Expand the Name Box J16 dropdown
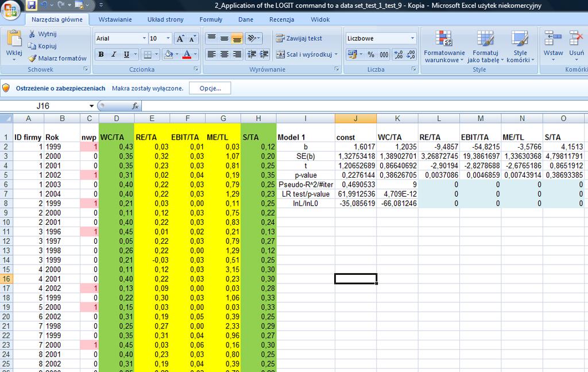 coord(91,106)
